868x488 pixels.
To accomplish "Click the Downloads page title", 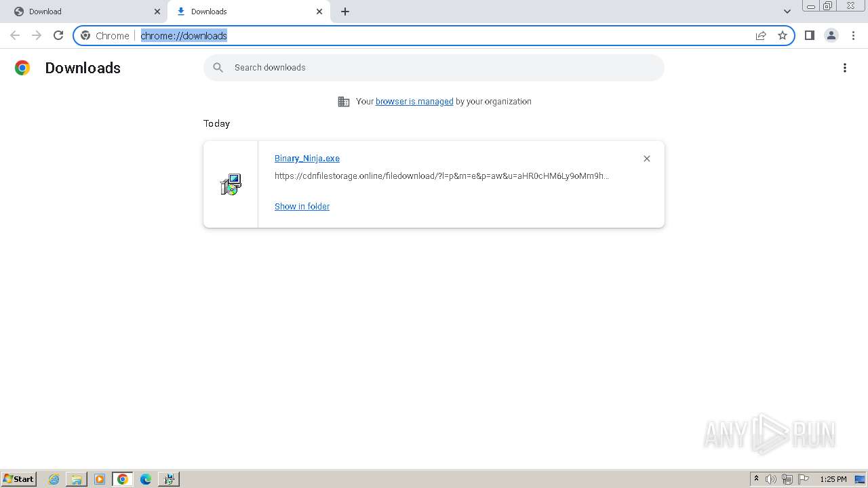I will tap(83, 68).
